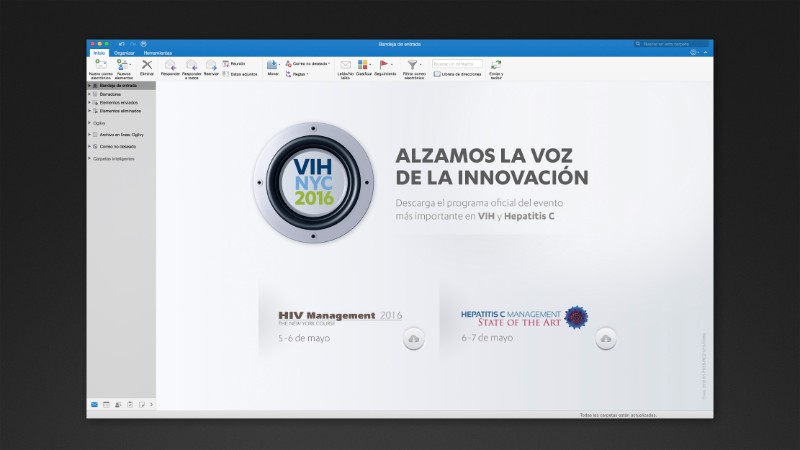
Task: Click the Nuevo correo electrónico icon
Action: pos(101,64)
